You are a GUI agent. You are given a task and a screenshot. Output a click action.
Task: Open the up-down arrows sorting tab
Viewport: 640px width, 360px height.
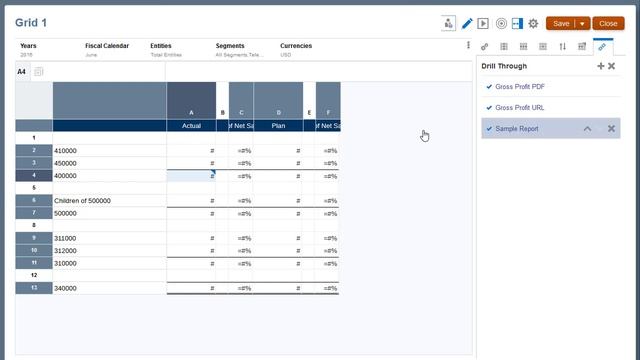[562, 47]
